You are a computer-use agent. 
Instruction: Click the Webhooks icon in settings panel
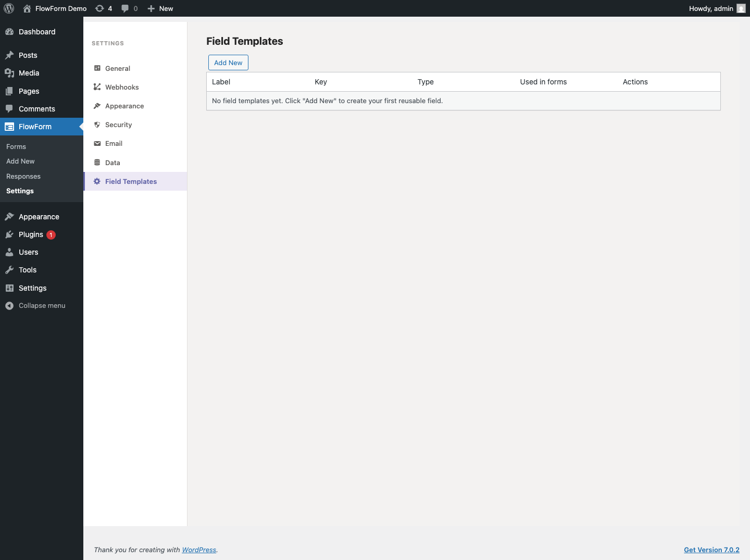click(x=97, y=87)
